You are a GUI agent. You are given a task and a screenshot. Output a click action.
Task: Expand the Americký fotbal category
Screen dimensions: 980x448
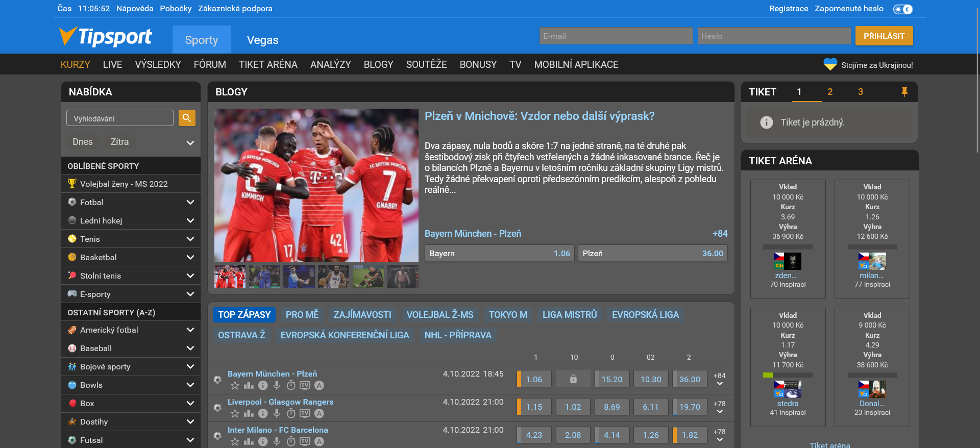(x=190, y=330)
